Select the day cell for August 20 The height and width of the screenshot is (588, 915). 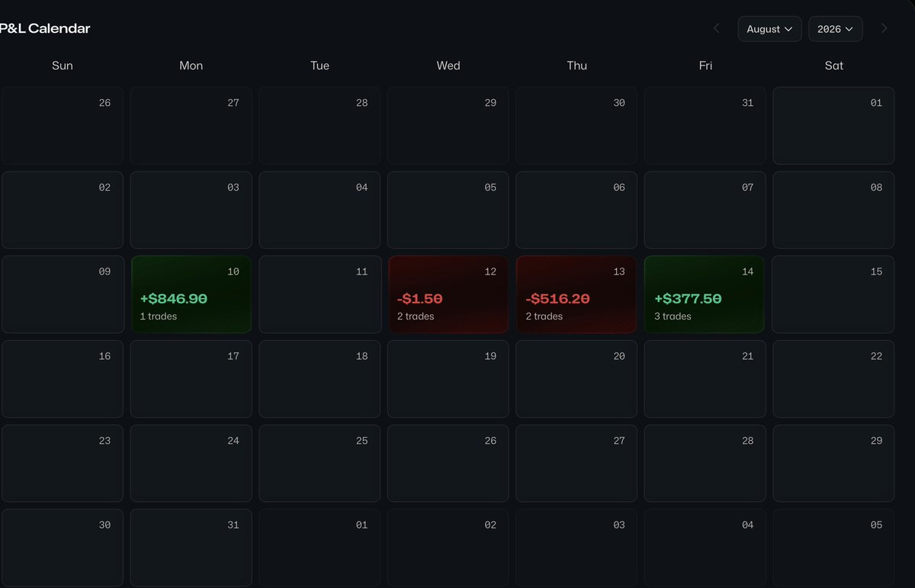pos(576,379)
